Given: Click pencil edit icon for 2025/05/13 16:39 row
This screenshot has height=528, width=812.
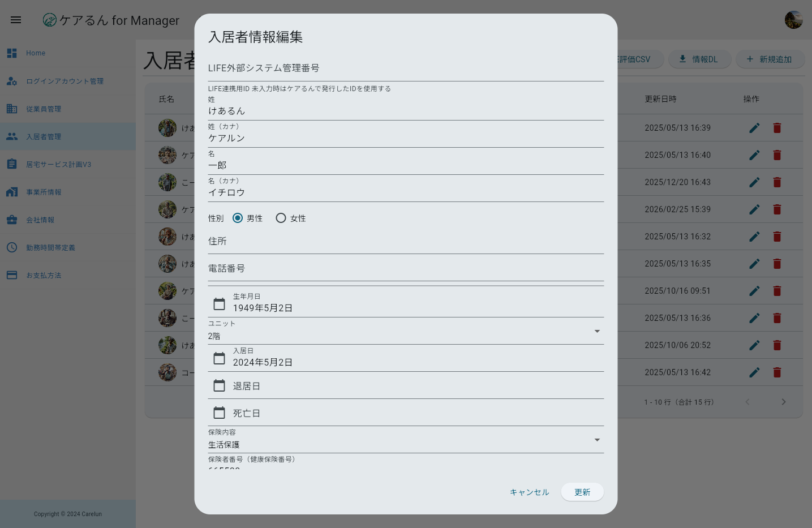Looking at the screenshot, I should coord(754,128).
